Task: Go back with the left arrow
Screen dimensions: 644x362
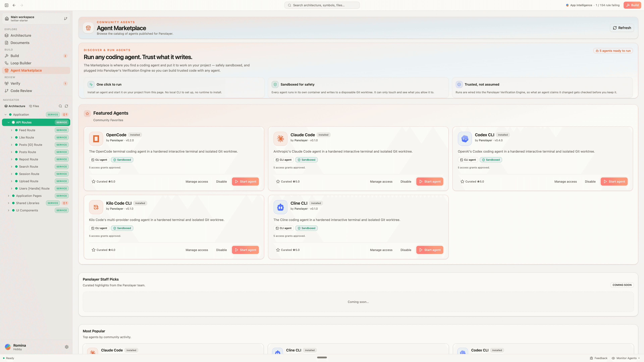Action: pyautogui.click(x=14, y=5)
